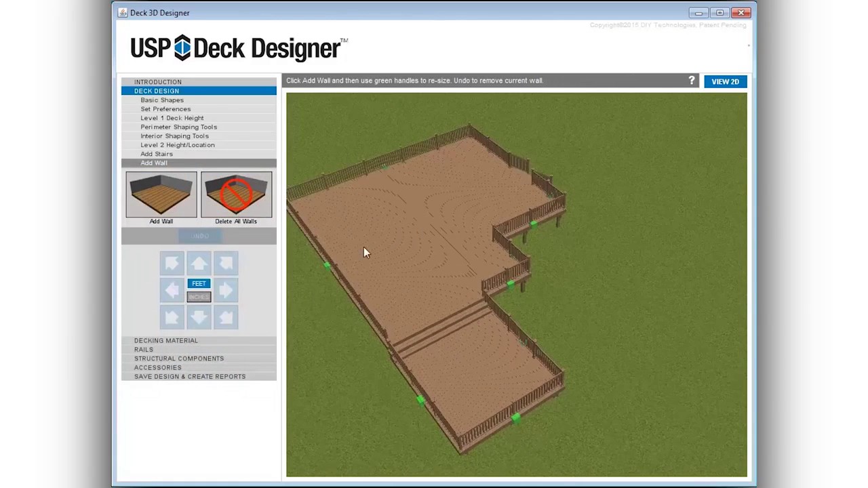Click the green handle on lower-left deck edge

point(420,401)
